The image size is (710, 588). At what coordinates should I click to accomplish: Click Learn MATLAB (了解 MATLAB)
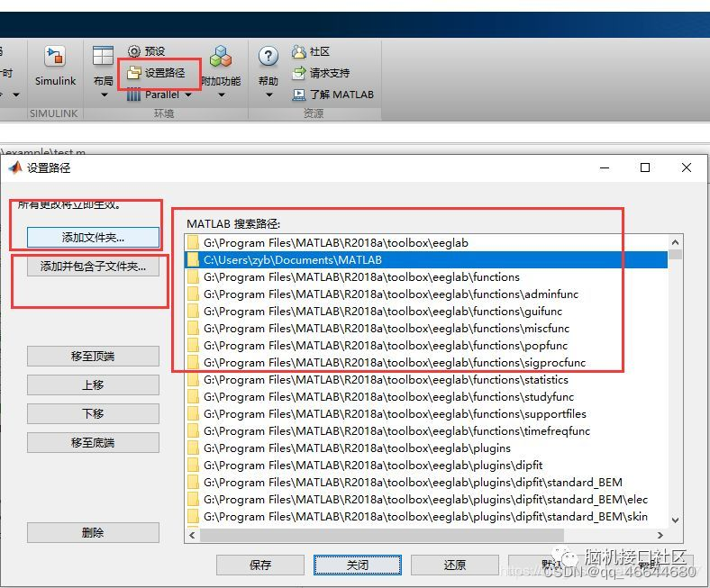point(332,95)
